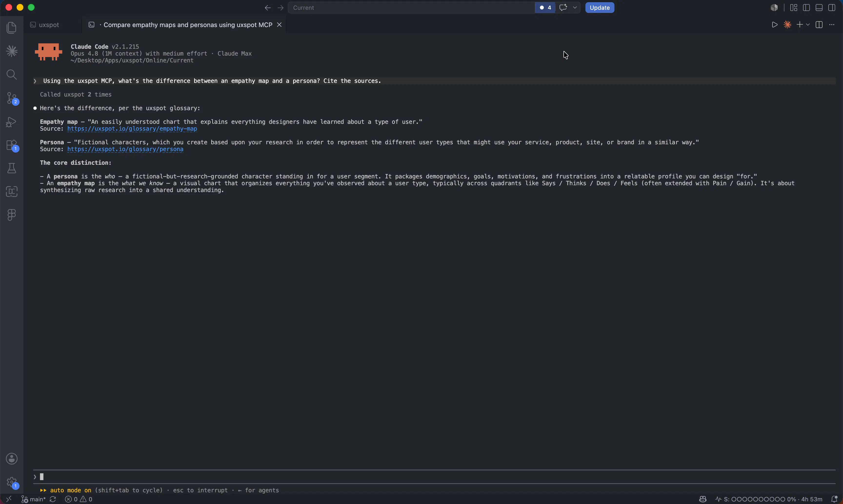Expand the chat dropdown chevron

pos(575,8)
